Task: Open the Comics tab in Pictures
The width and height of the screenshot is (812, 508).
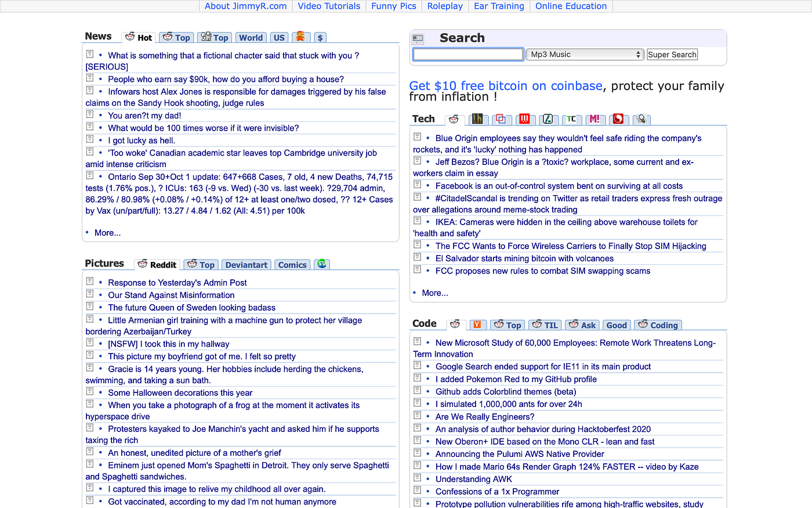Action: [x=292, y=265]
